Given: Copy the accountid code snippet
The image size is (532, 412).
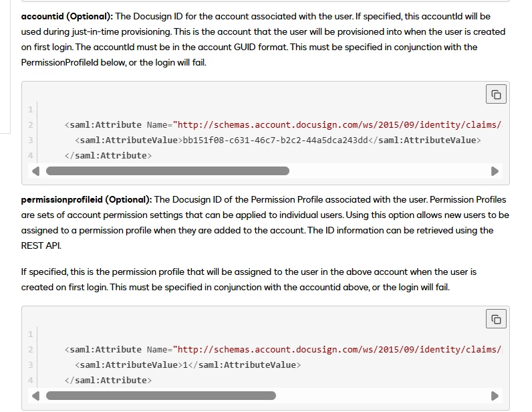Looking at the screenshot, I should (496, 94).
